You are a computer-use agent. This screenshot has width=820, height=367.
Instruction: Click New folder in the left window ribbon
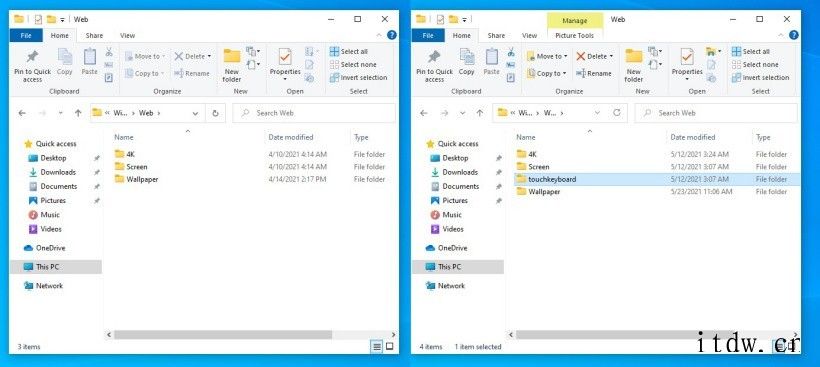tap(232, 65)
